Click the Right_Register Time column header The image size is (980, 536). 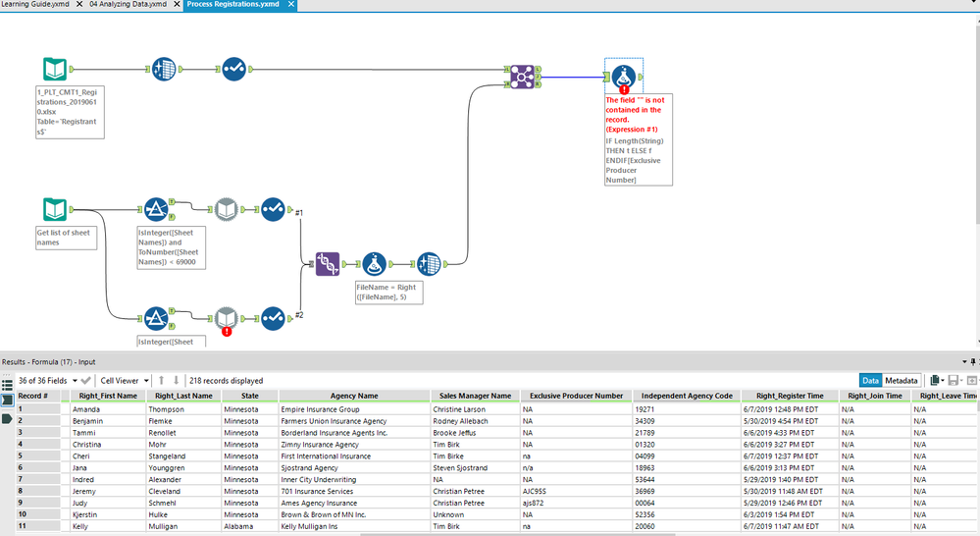pyautogui.click(x=790, y=396)
